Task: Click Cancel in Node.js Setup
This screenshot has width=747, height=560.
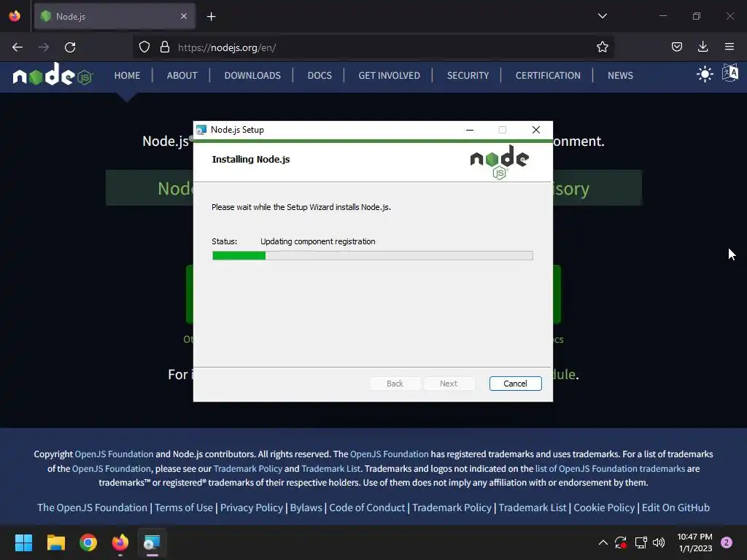Action: click(x=515, y=384)
